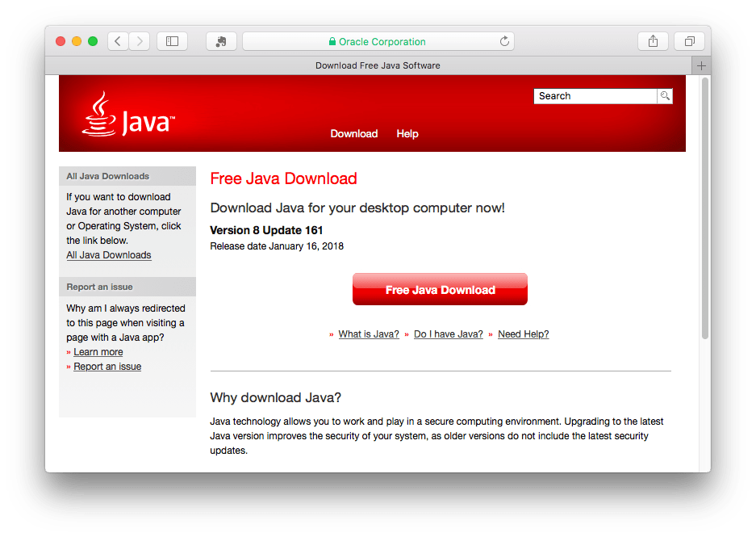This screenshot has height=537, width=756.
Task: Go forward with Safari forward arrow
Action: (140, 41)
